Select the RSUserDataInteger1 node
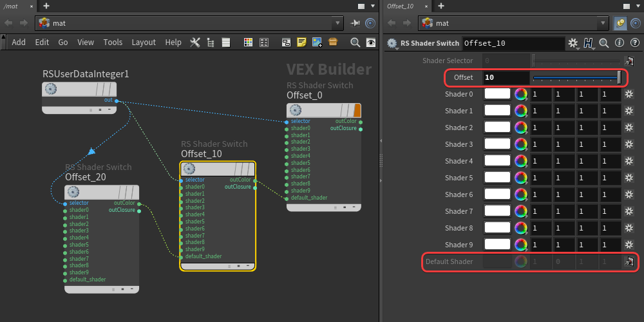The image size is (644, 322). 79,98
